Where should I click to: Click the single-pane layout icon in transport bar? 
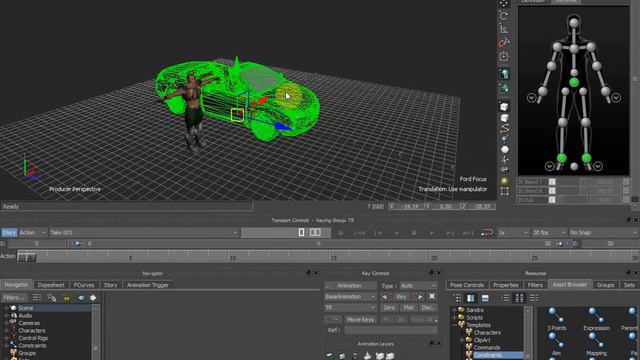(301, 232)
